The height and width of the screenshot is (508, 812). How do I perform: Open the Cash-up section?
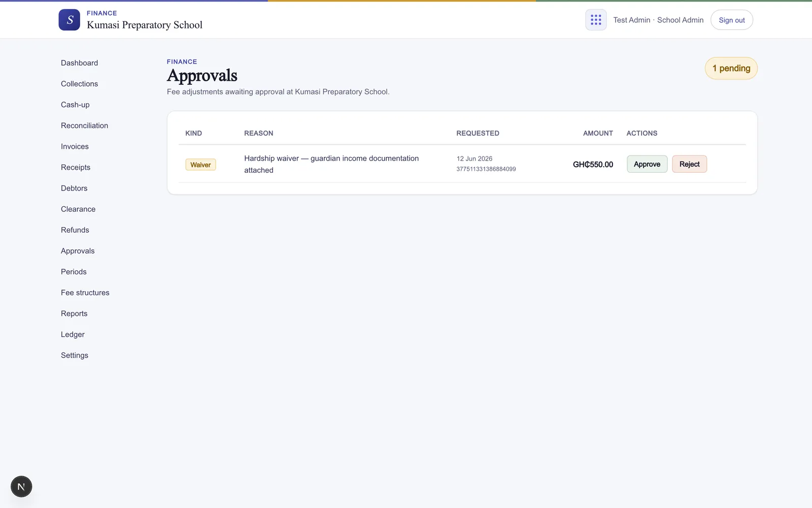click(x=75, y=105)
